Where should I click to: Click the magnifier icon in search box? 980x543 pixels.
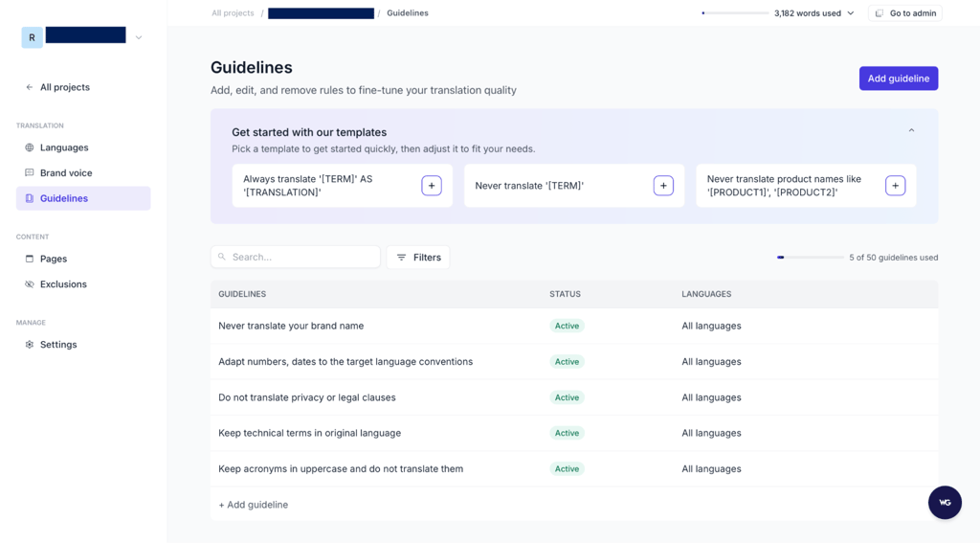coord(222,257)
